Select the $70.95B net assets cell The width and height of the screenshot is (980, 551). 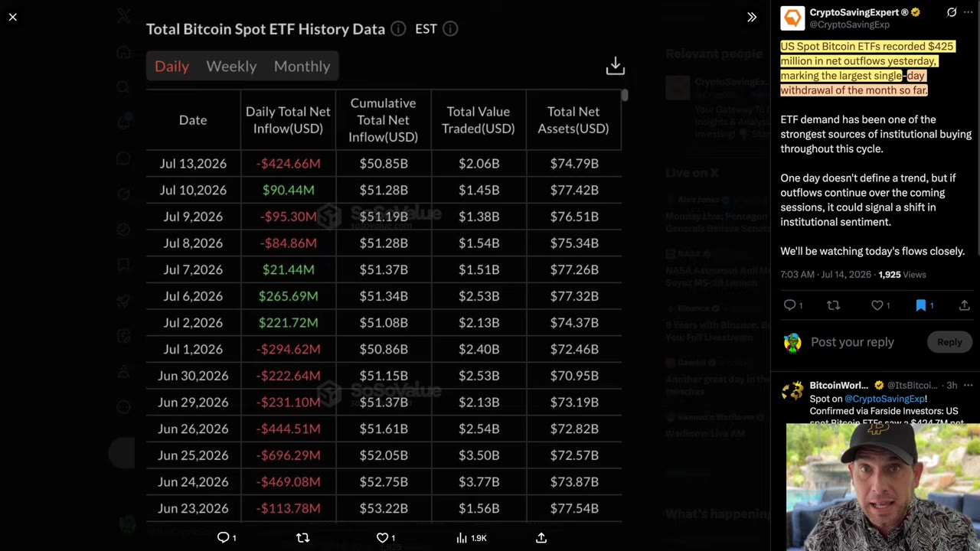click(574, 376)
